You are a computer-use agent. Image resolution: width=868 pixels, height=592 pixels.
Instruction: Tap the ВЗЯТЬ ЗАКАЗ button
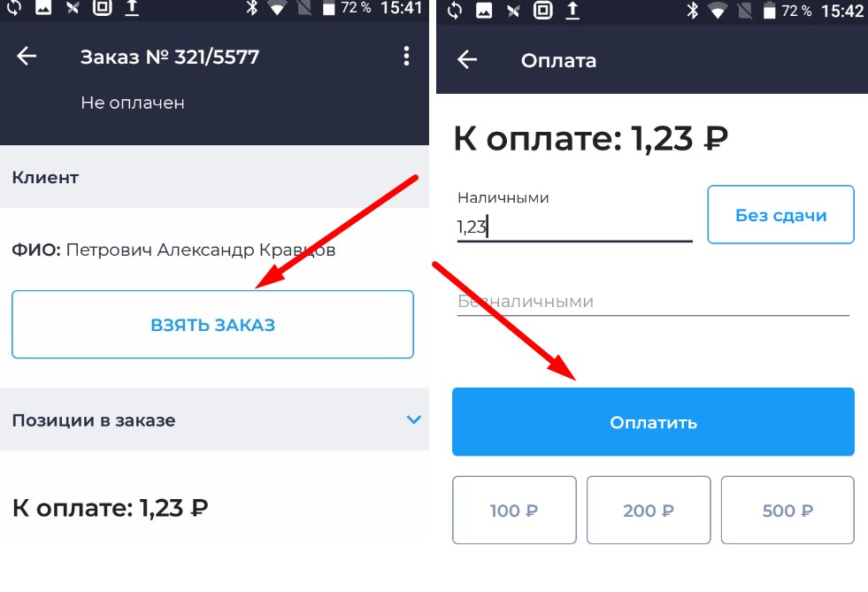tap(212, 325)
